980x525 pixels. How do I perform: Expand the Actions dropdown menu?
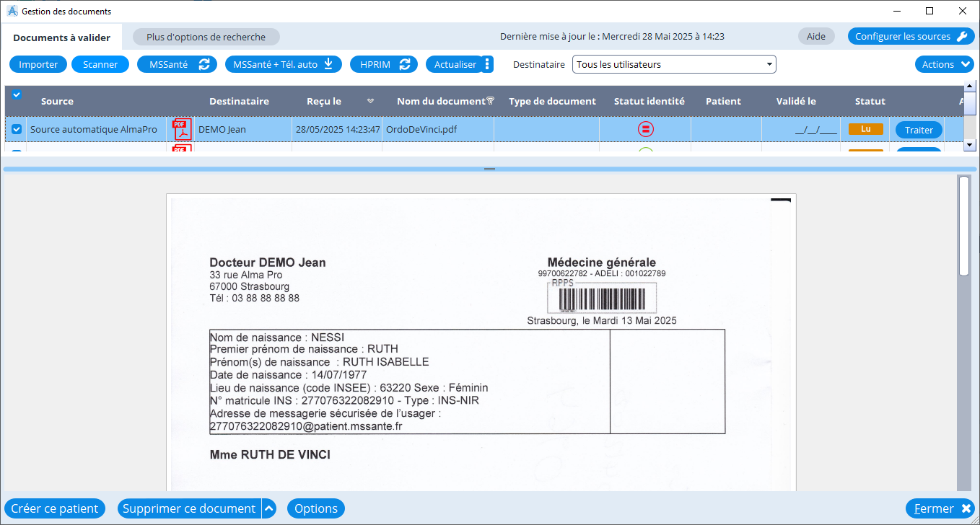point(945,64)
